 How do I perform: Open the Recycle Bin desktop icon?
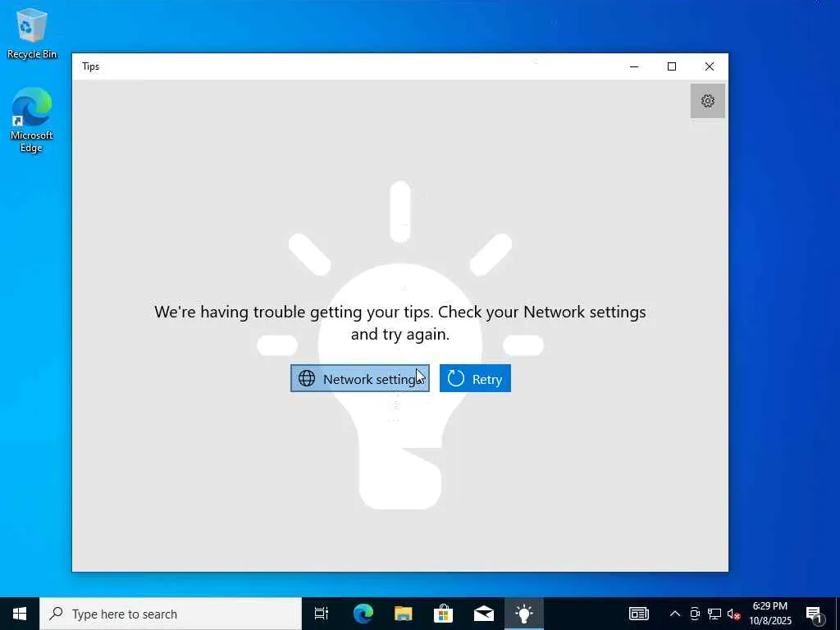31,33
